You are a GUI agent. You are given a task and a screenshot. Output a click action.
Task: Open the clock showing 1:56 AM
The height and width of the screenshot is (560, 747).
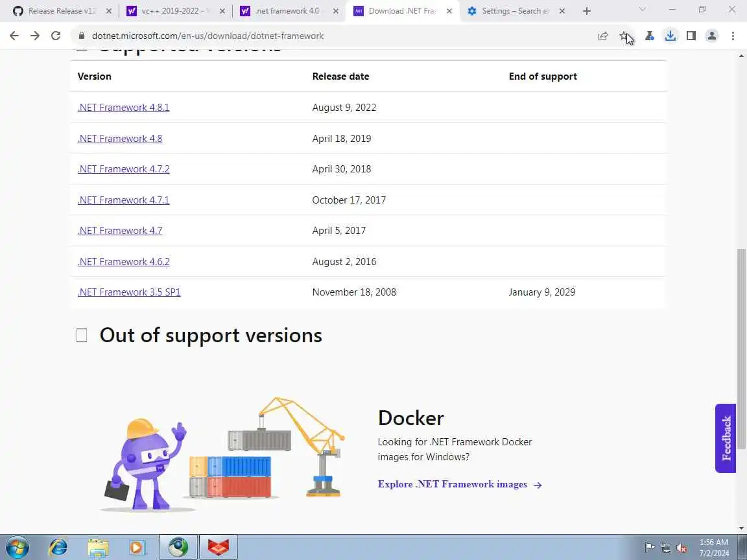coord(714,548)
